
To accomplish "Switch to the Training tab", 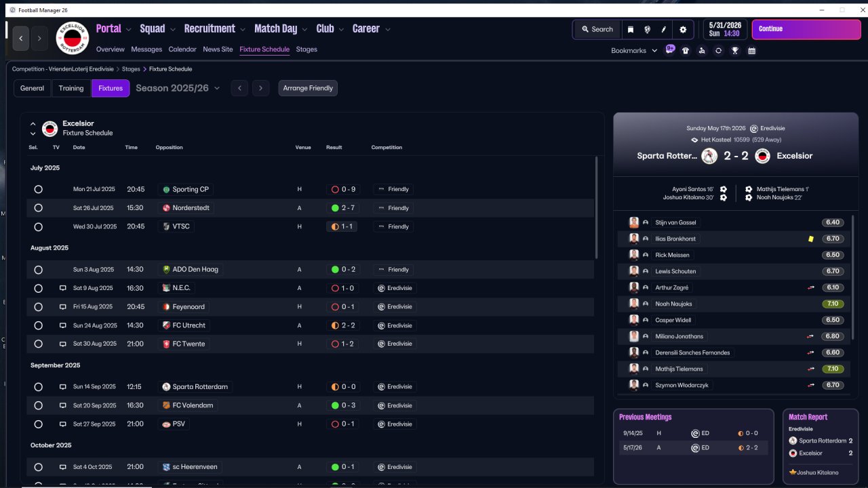I will (71, 88).
